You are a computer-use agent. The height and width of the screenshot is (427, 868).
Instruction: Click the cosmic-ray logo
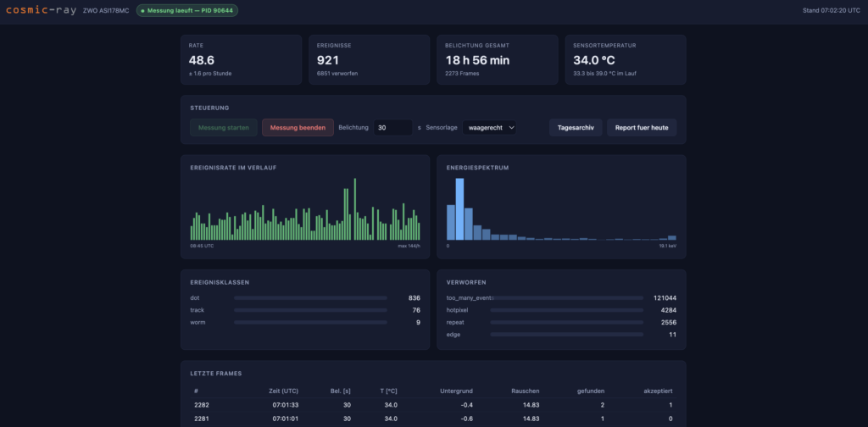point(41,10)
